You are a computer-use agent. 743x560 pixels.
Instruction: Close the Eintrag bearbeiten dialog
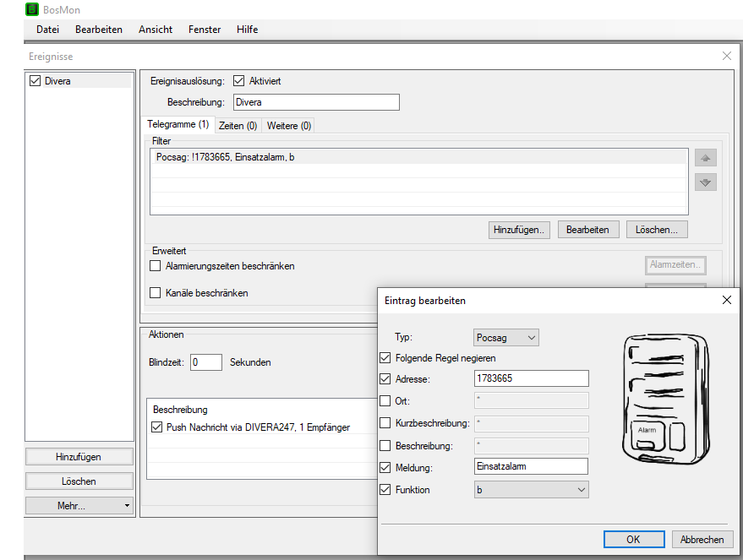(726, 300)
